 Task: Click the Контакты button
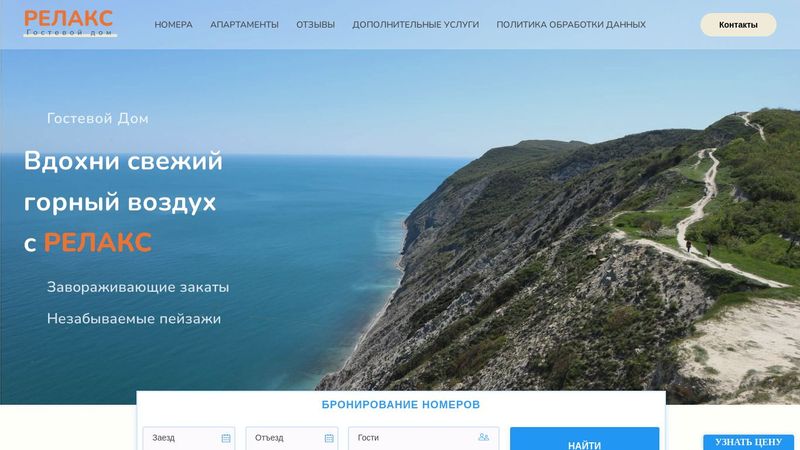[x=738, y=24]
